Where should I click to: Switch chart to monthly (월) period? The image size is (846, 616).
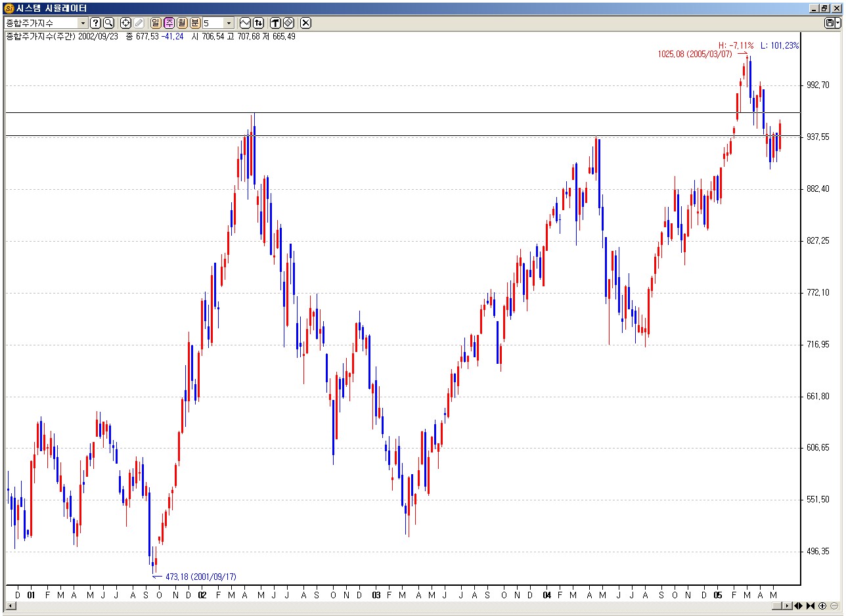point(182,23)
